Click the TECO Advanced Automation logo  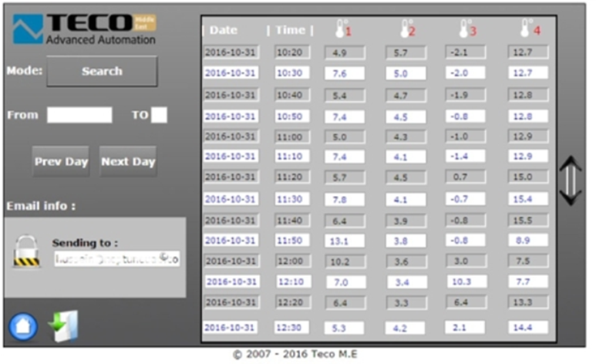pos(84,29)
